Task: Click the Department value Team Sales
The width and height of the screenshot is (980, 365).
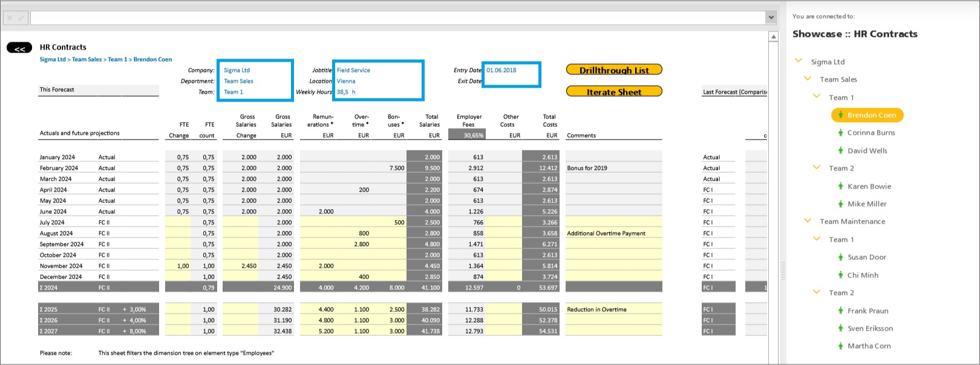Action: [x=238, y=81]
